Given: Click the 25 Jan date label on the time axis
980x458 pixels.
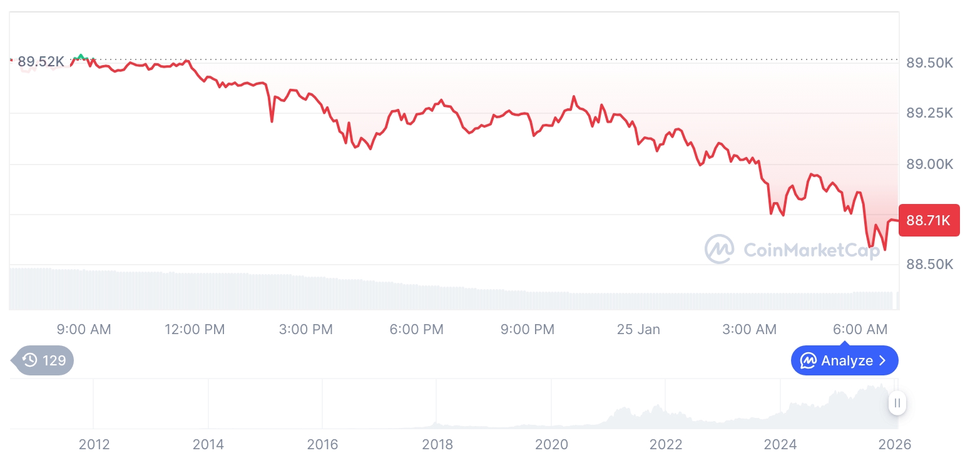Looking at the screenshot, I should [638, 329].
